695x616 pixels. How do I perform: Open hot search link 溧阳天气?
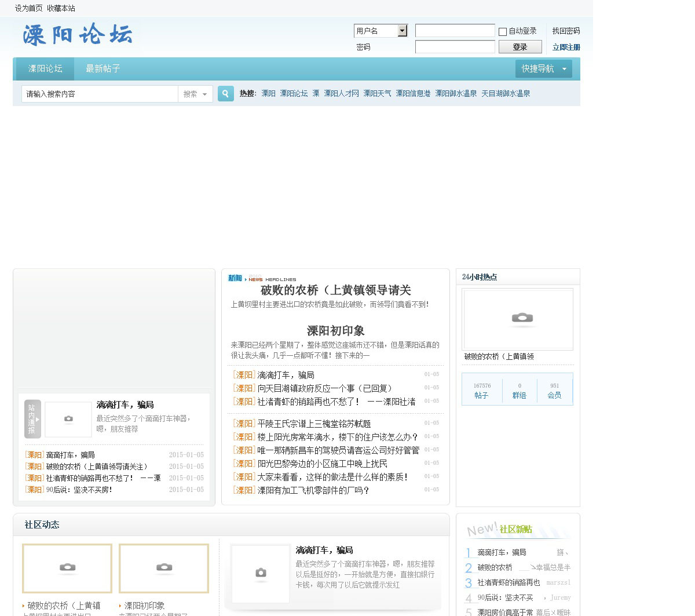(x=377, y=94)
